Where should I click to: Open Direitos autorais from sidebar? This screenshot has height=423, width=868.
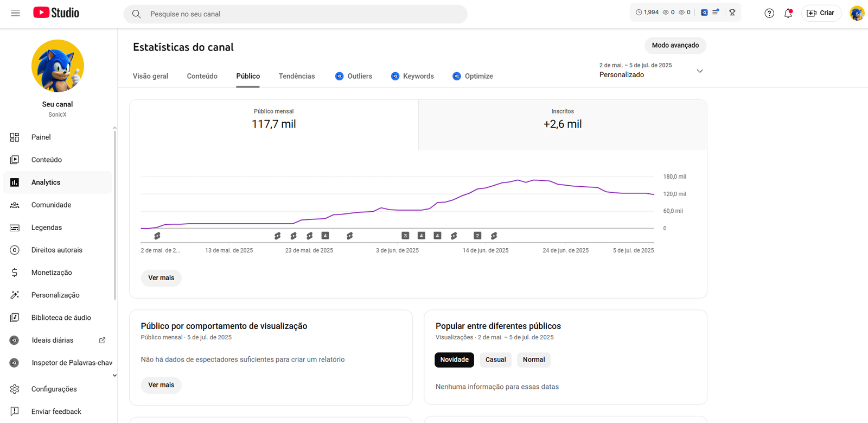56,250
